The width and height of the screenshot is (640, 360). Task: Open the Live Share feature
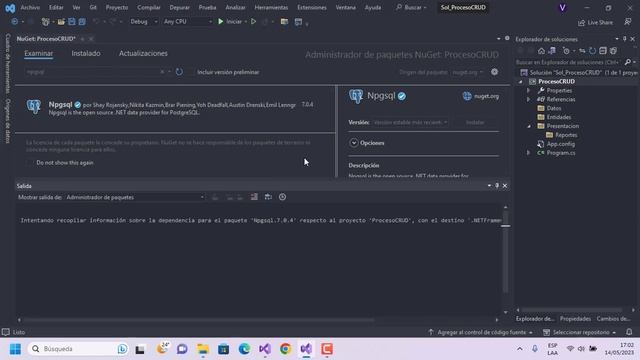tap(596, 22)
